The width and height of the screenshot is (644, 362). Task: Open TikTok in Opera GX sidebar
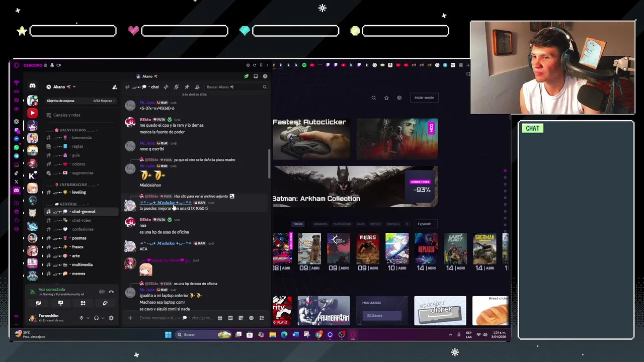click(17, 173)
